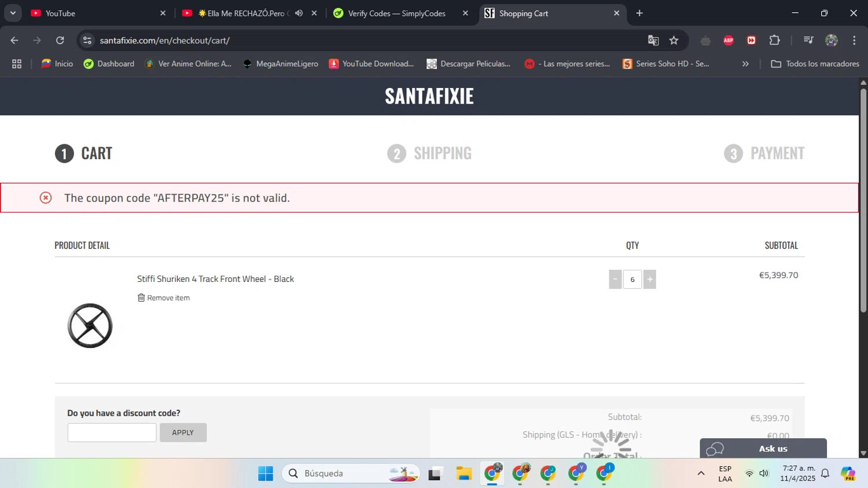Open the Chrome three-dot menu
Viewport: 868px width, 488px height.
(x=854, y=41)
